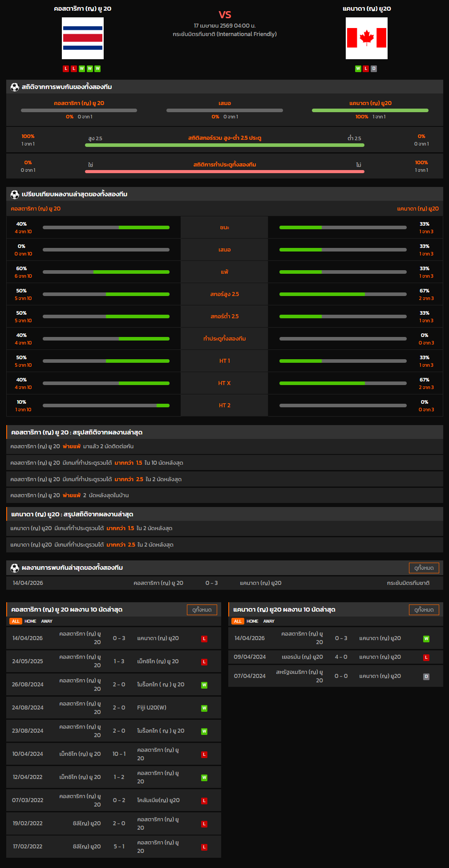
Task: Click first red L badge under Costa Rica flag
Action: click(66, 69)
